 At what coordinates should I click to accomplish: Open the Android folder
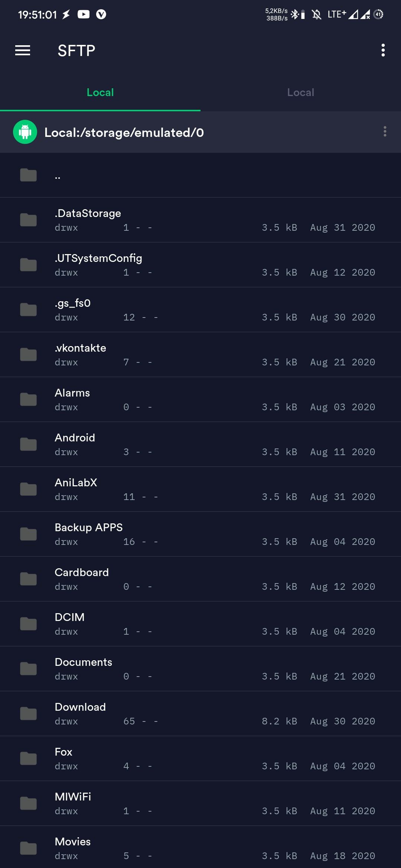click(200, 444)
